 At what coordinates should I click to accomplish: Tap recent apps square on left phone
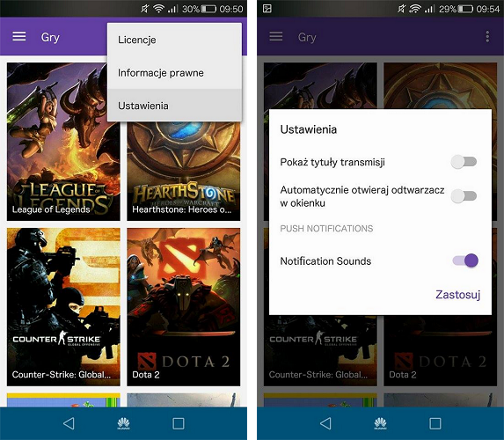(x=179, y=423)
